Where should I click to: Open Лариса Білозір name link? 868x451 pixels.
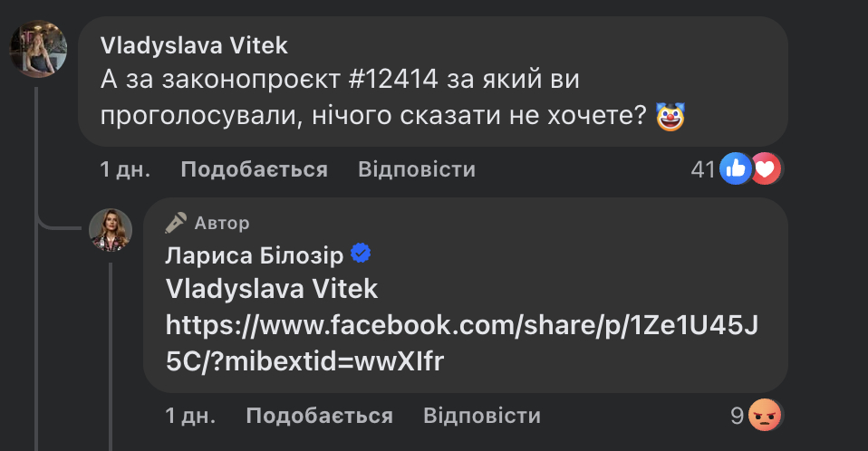[x=254, y=255]
